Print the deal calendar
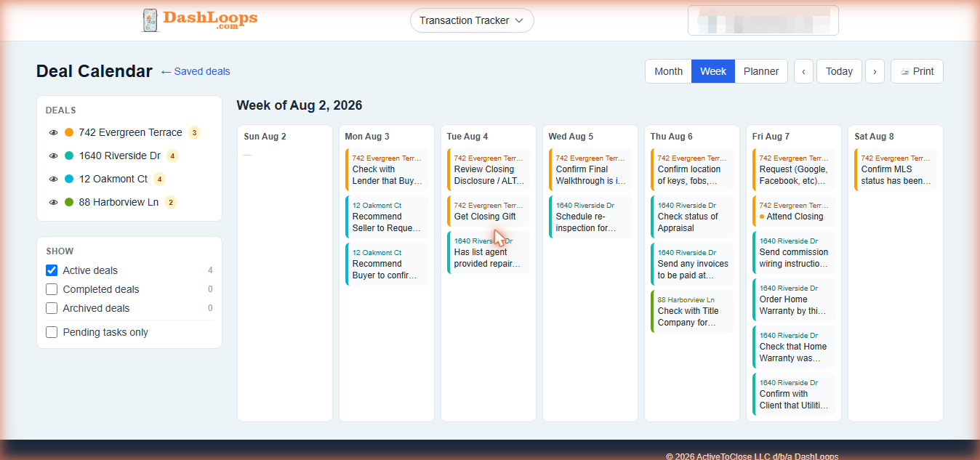 point(917,71)
